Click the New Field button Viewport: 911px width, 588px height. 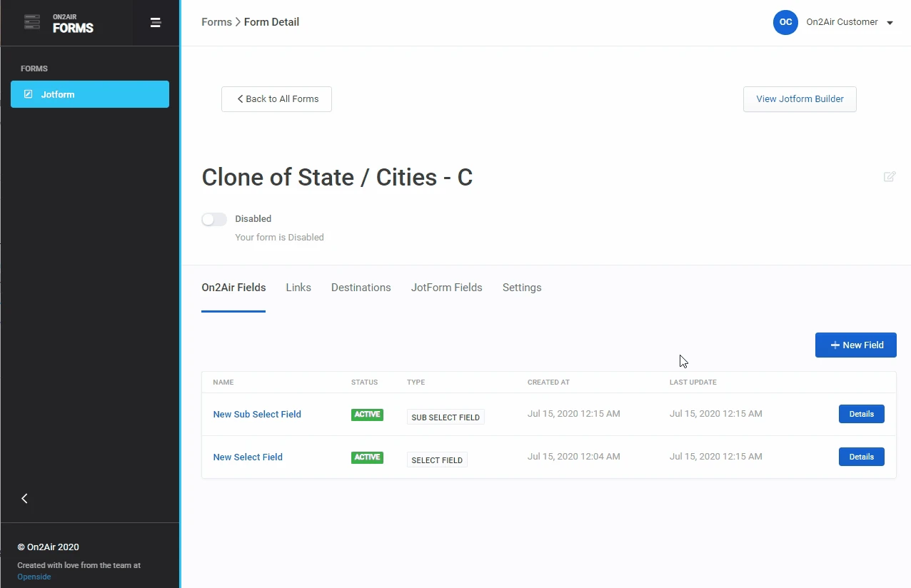tap(855, 345)
